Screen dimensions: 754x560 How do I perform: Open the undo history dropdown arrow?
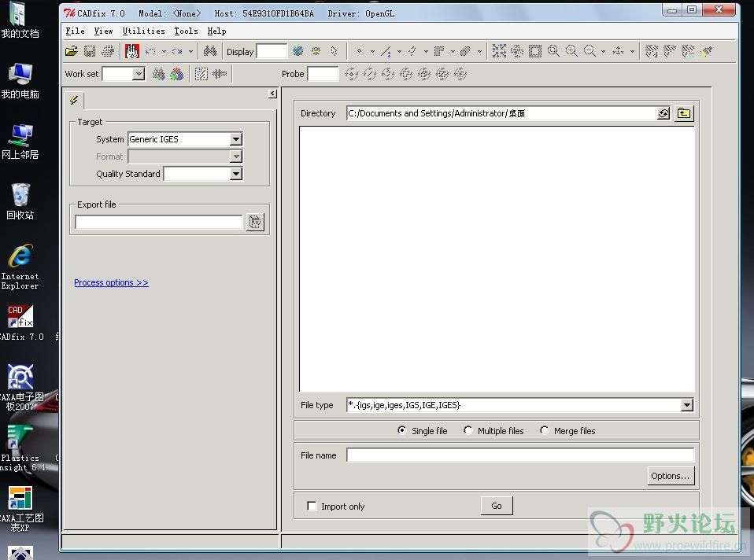click(x=164, y=51)
